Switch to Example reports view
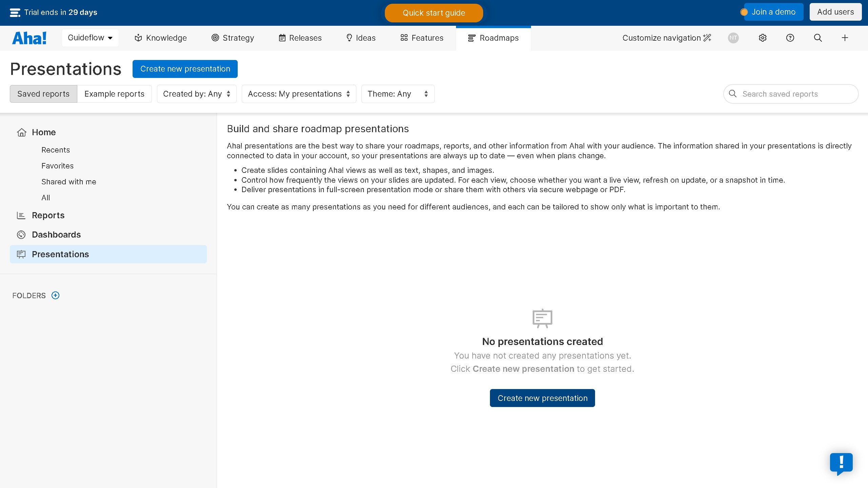Viewport: 868px width, 488px height. coord(114,94)
